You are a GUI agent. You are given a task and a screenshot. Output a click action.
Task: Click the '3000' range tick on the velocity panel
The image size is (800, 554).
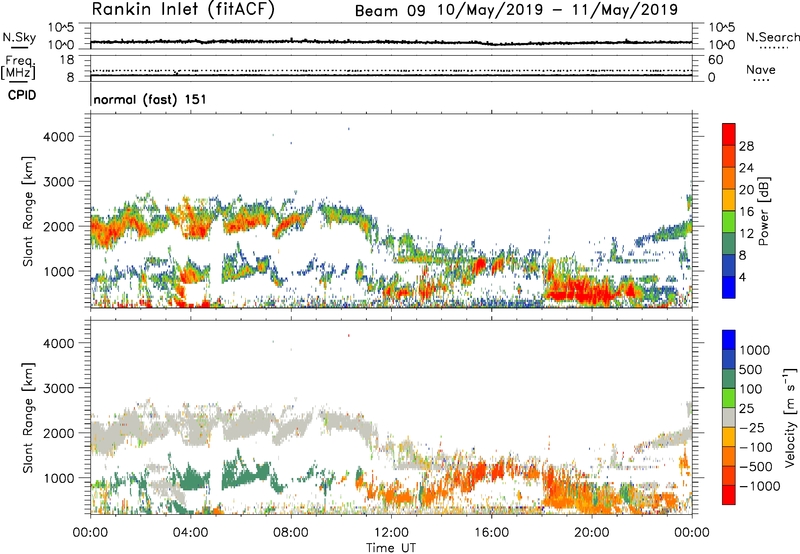coord(59,388)
